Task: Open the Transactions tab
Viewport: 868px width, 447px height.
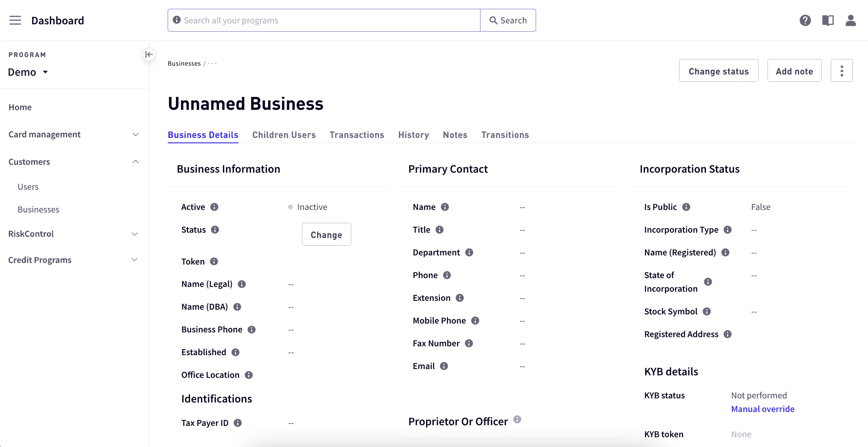Action: click(x=357, y=135)
